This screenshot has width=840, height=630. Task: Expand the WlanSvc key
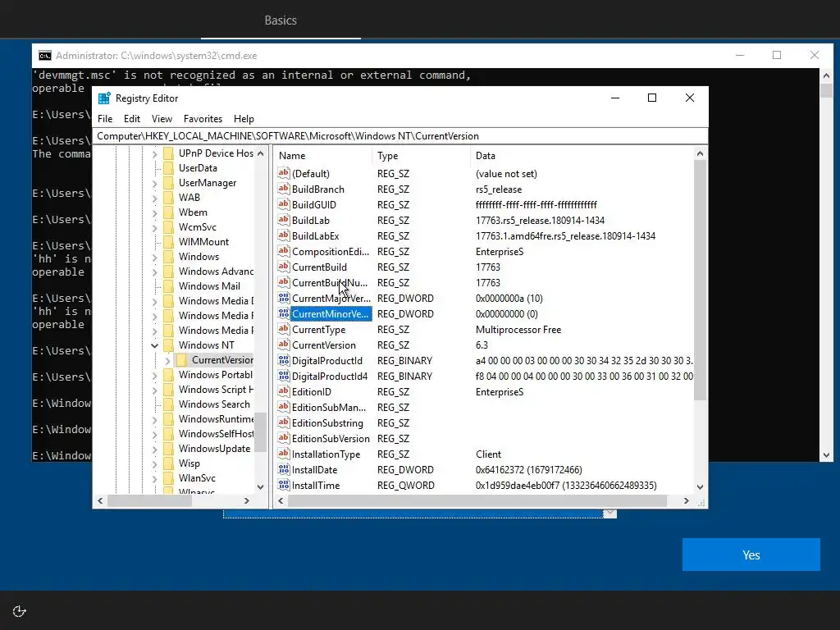pyautogui.click(x=154, y=478)
